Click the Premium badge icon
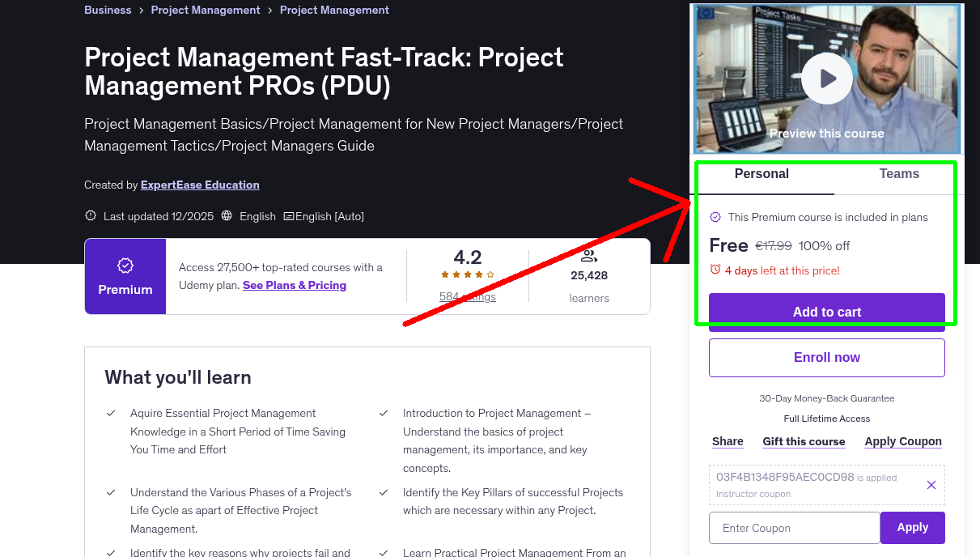This screenshot has height=557, width=980. coord(125,265)
